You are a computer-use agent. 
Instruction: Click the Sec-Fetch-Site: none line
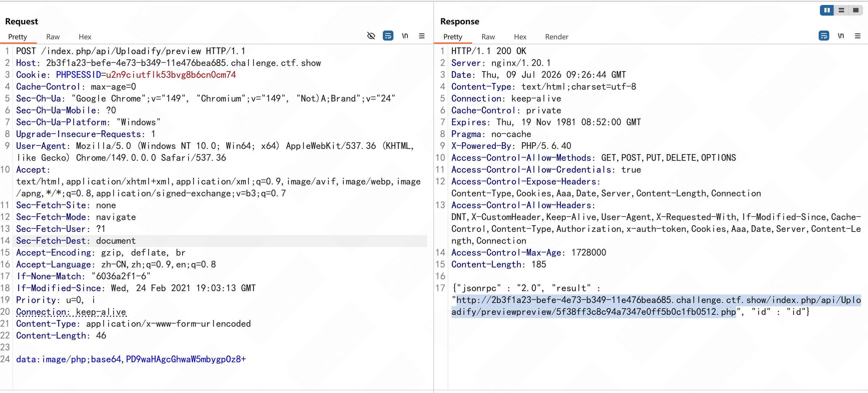pyautogui.click(x=66, y=205)
